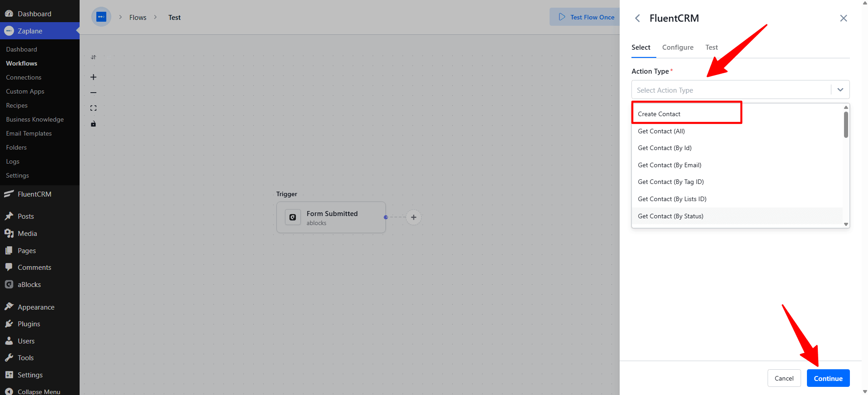This screenshot has height=395, width=868.
Task: Choose Get Contact (By Status) option
Action: point(737,216)
